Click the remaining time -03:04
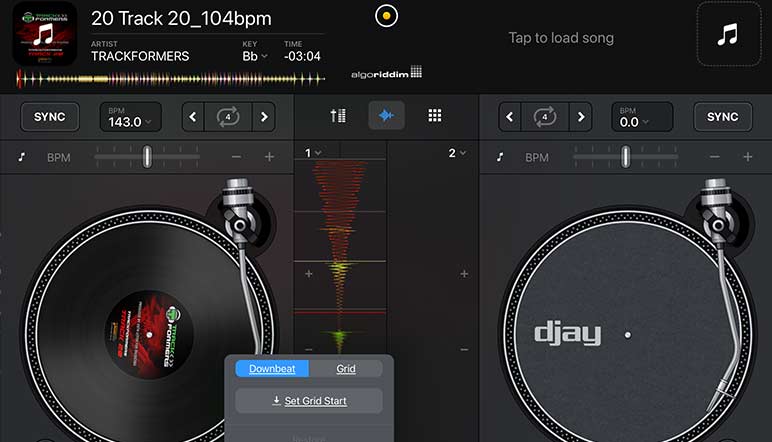This screenshot has height=442, width=772. [x=302, y=56]
